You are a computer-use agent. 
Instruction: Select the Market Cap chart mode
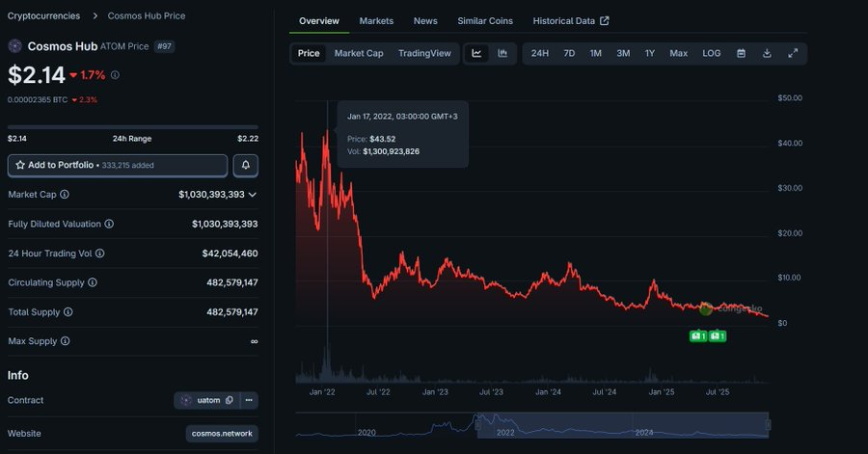(359, 54)
